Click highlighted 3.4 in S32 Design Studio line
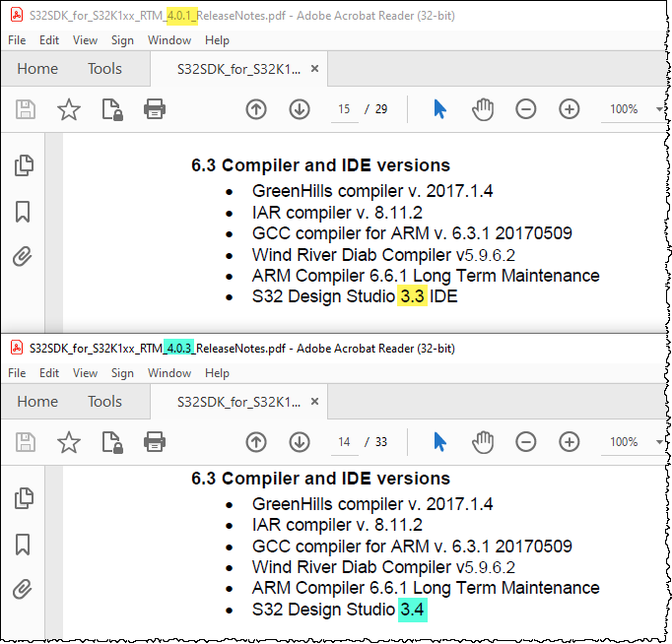 pyautogui.click(x=412, y=610)
